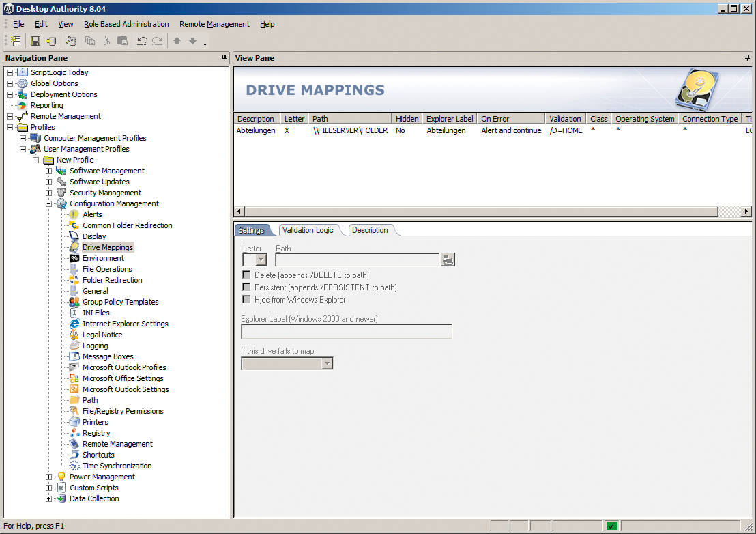Image resolution: width=756 pixels, height=534 pixels.
Task: Open the Remote Management menu
Action: coord(214,23)
